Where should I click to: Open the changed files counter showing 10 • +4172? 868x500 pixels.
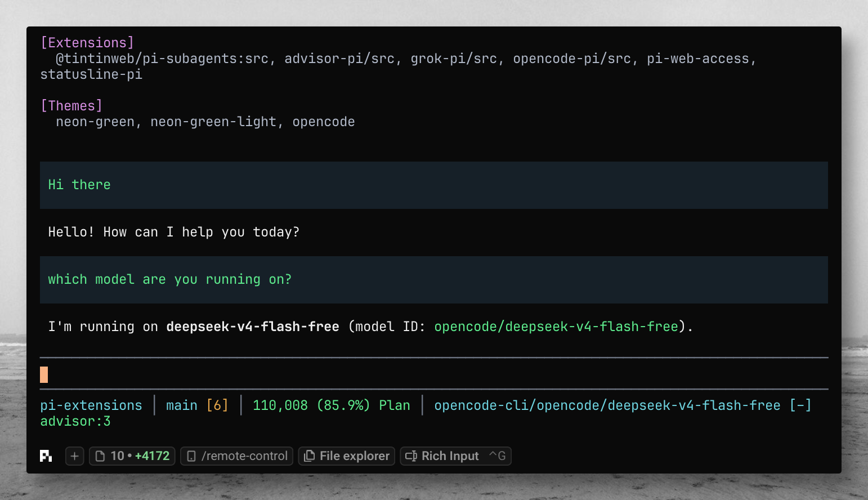(132, 456)
